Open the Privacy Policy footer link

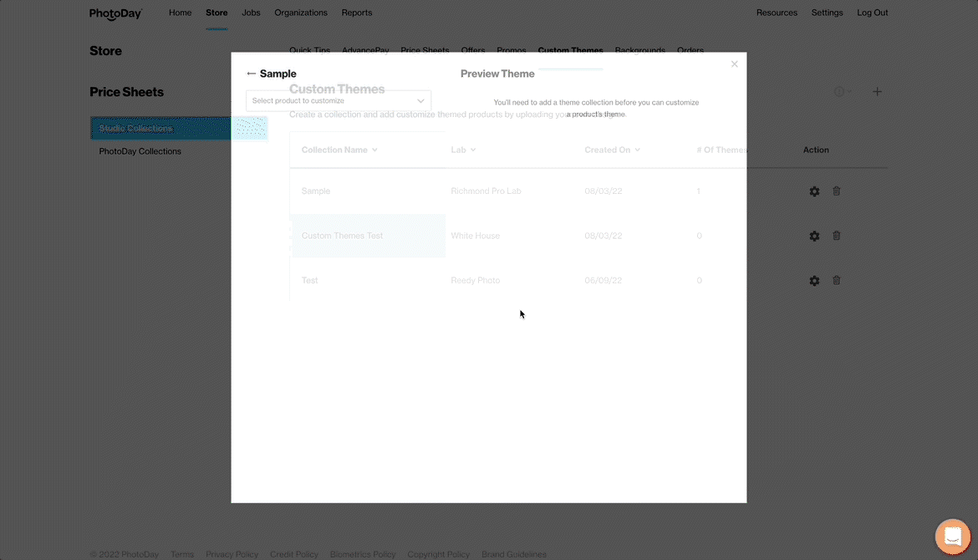click(x=232, y=554)
